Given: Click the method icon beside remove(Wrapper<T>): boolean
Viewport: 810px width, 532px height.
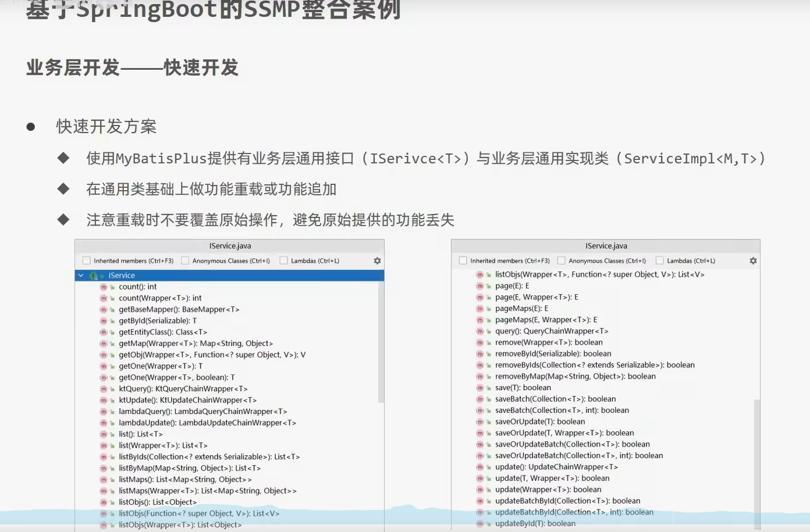Looking at the screenshot, I should click(480, 342).
